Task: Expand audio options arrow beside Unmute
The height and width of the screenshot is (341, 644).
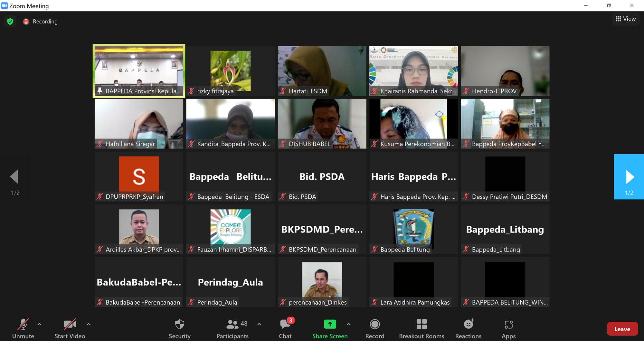Action: coord(39,324)
